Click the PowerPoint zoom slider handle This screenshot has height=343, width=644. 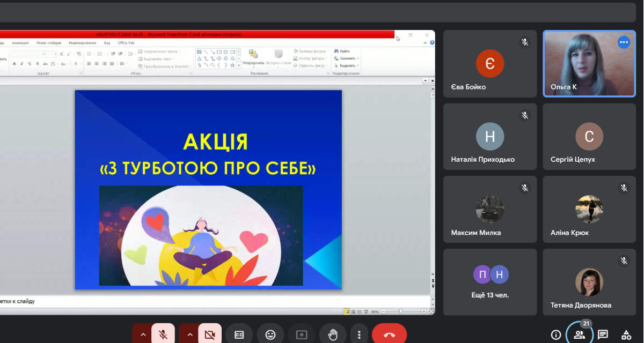click(400, 311)
